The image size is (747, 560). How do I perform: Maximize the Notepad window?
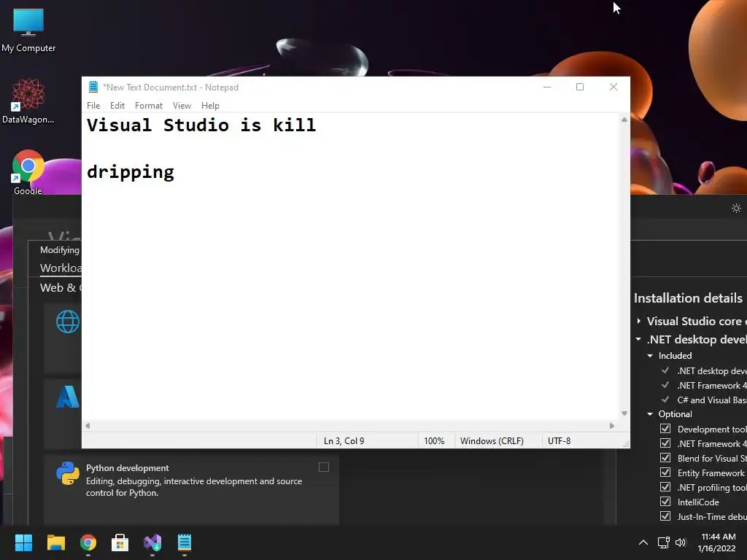[580, 87]
